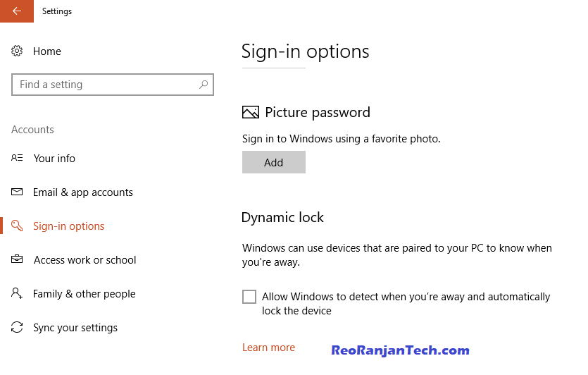This screenshot has width=588, height=375.
Task: Click the Sync your settings arrows icon
Action: tap(17, 327)
